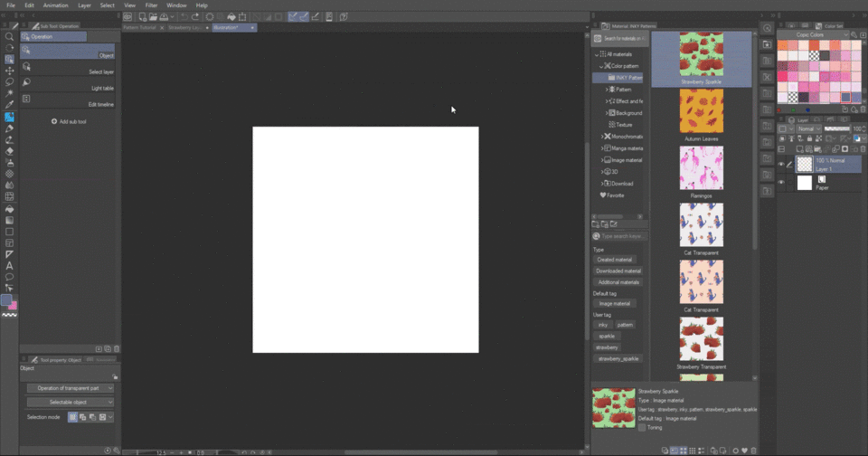Enable the Toning checkbox
The image size is (868, 456).
coord(642,427)
